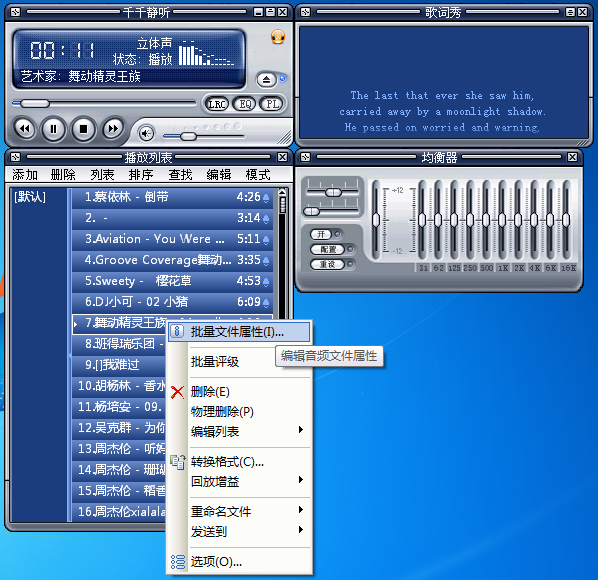This screenshot has width=598, height=580.
Task: Mute sound via speaker icon
Action: tap(146, 133)
